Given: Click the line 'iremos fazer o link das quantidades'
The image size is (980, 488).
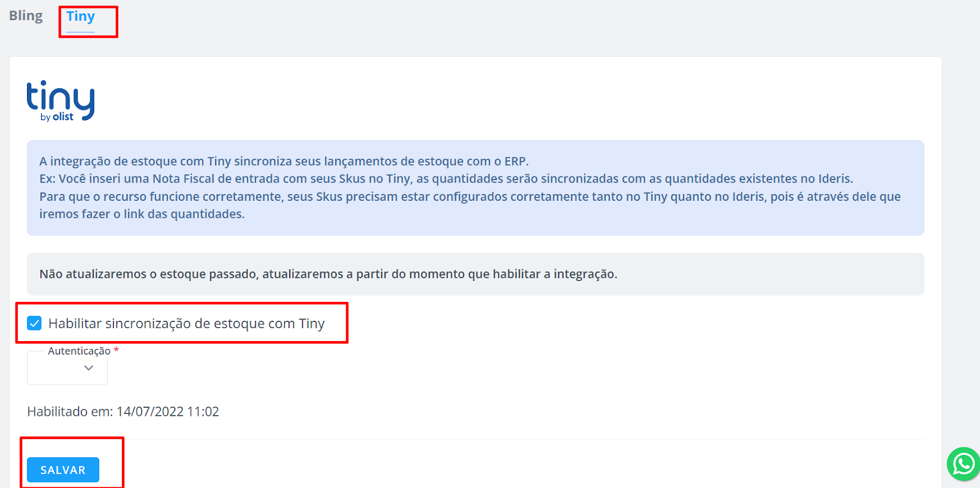Looking at the screenshot, I should pos(142,214).
